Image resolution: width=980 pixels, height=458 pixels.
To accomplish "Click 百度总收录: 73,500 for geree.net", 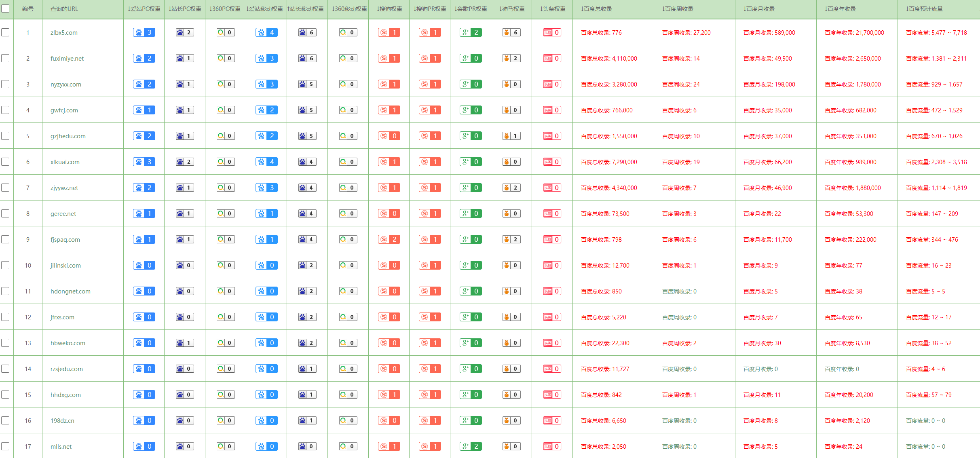I will (605, 214).
